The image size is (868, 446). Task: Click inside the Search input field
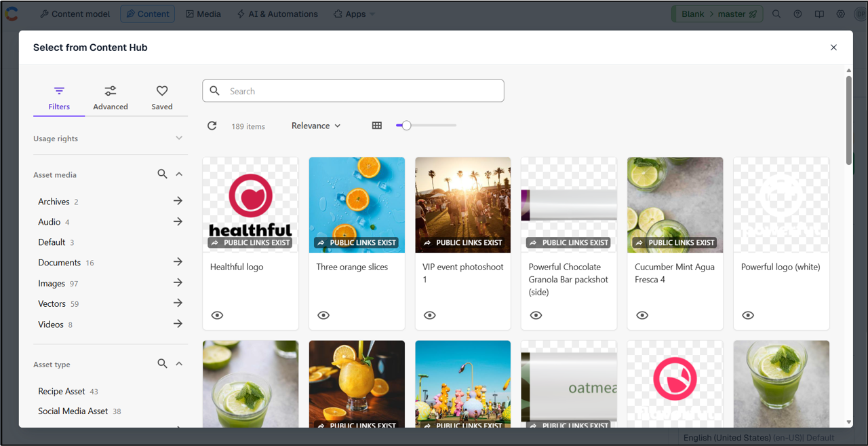tap(353, 90)
